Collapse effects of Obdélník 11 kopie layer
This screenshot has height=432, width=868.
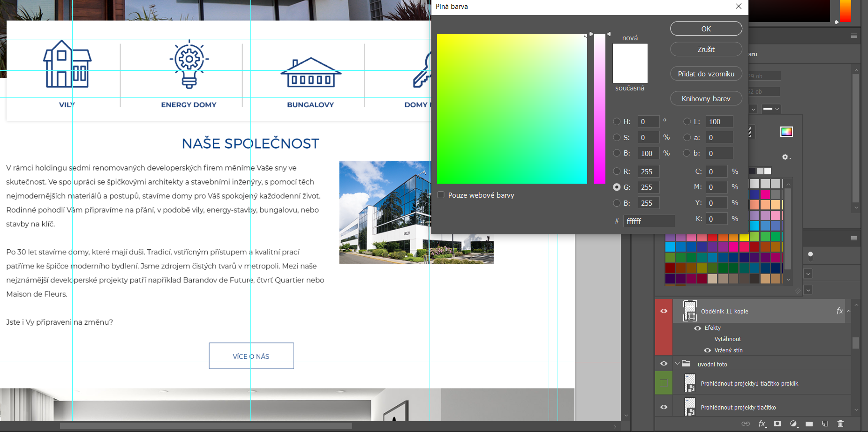click(x=848, y=311)
